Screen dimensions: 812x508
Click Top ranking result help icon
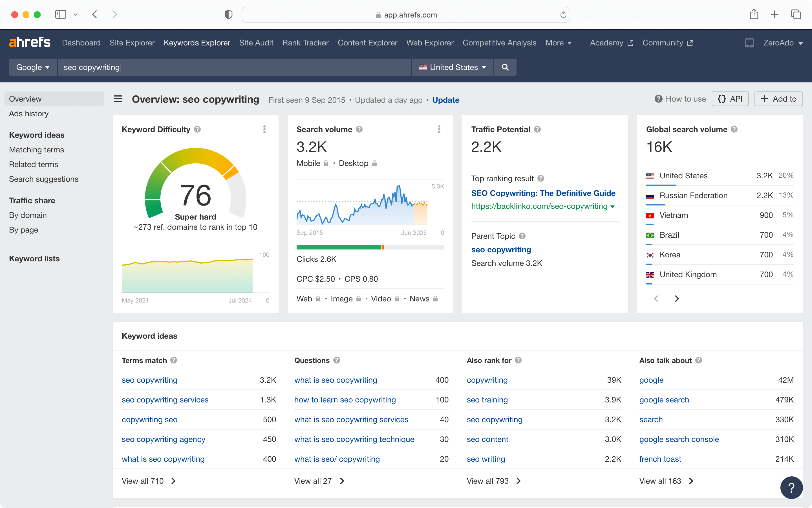(540, 178)
